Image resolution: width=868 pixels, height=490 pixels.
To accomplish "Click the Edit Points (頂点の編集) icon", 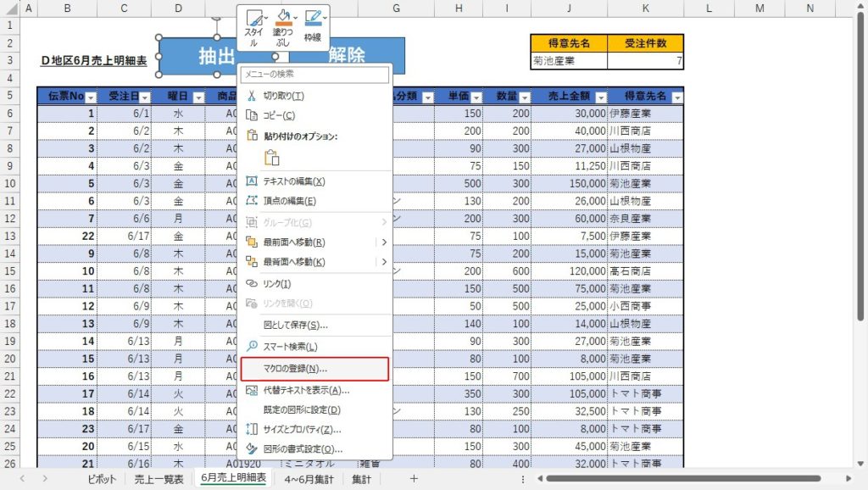I will (251, 201).
